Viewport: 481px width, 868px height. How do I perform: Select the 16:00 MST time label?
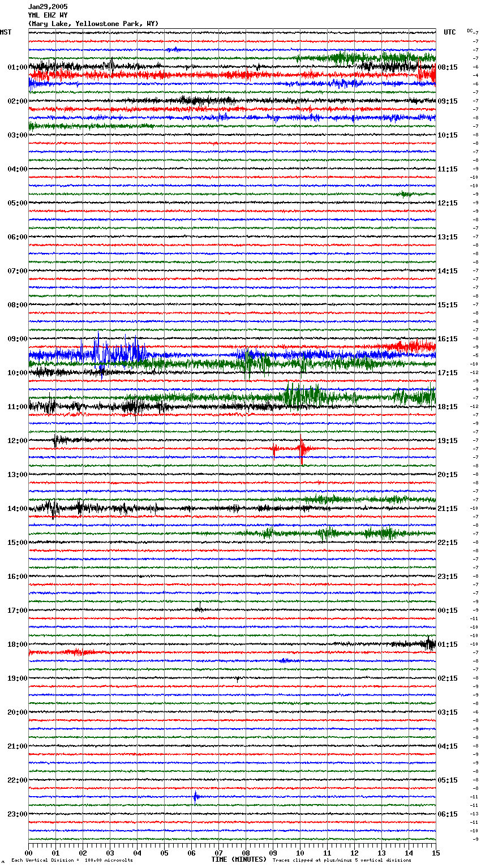tap(18, 577)
